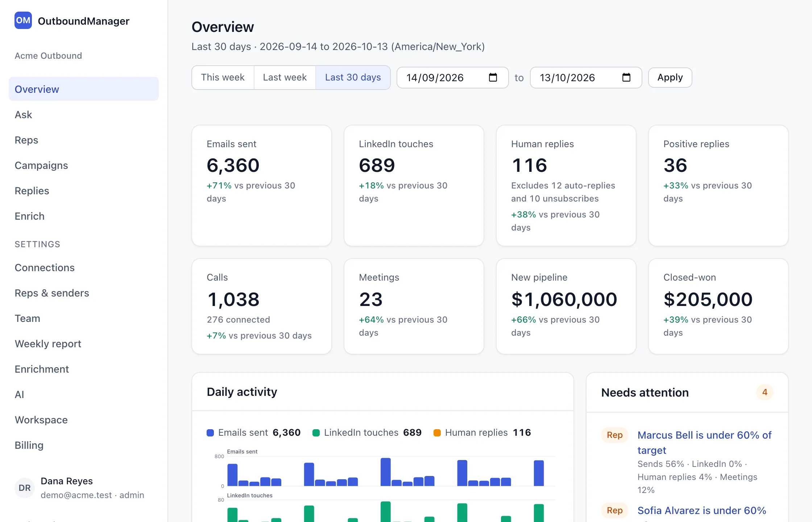Screen dimensions: 812x522
Task: Click the Closed-won $205,000 card
Action: click(718, 306)
